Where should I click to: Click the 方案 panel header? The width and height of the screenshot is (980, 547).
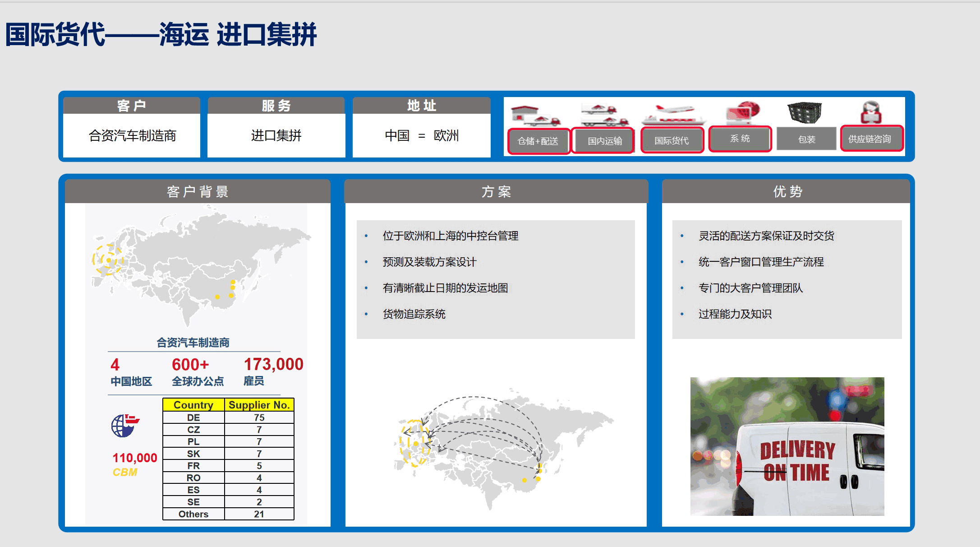click(x=496, y=192)
